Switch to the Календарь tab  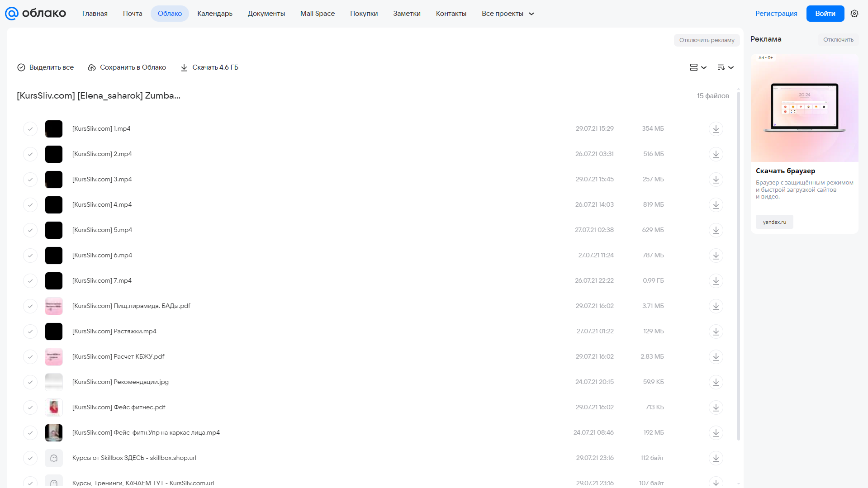[x=215, y=14]
